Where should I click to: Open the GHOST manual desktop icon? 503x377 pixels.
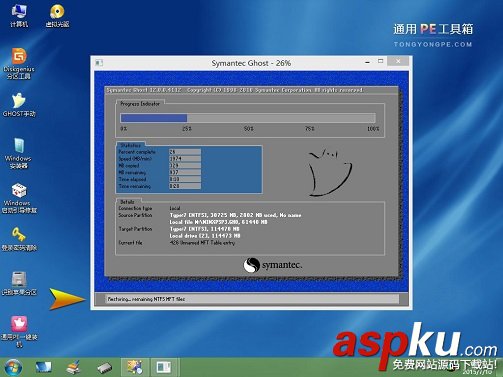pos(19,105)
